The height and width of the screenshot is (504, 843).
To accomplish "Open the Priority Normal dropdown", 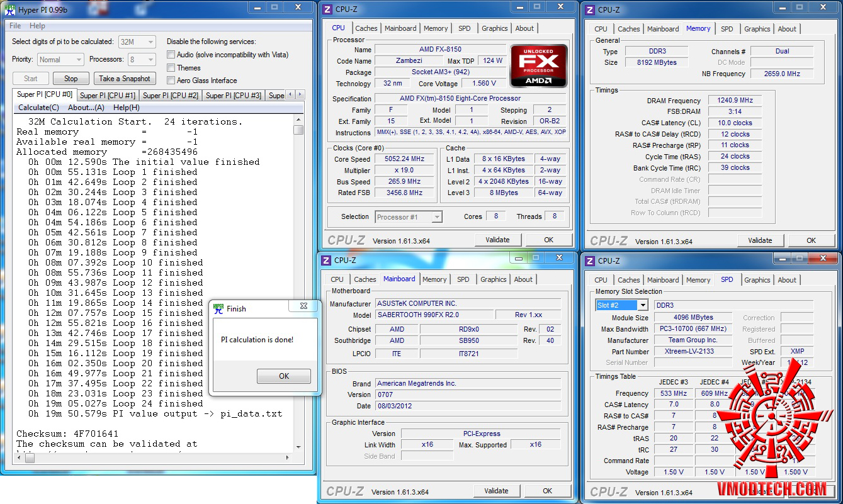I will (60, 60).
